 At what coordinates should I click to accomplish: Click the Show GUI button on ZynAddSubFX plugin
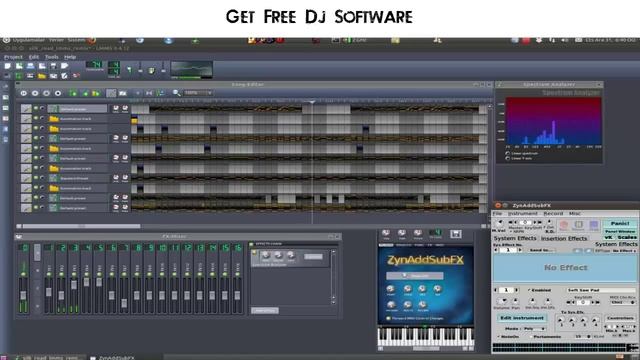tap(415, 276)
